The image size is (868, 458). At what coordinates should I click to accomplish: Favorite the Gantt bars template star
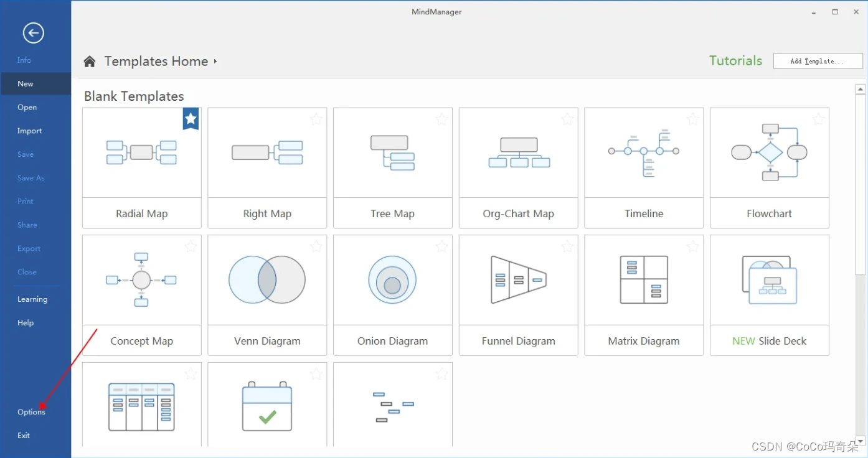(x=441, y=374)
